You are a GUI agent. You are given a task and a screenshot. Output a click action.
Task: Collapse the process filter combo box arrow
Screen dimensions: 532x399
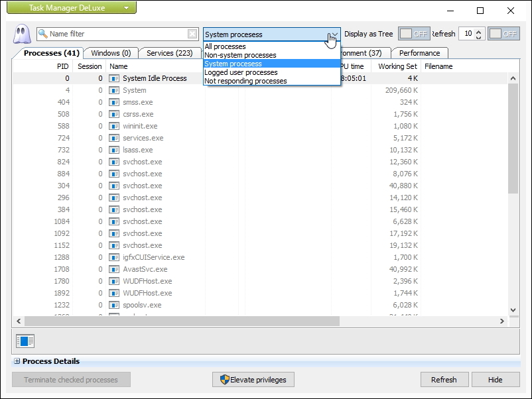pos(334,34)
